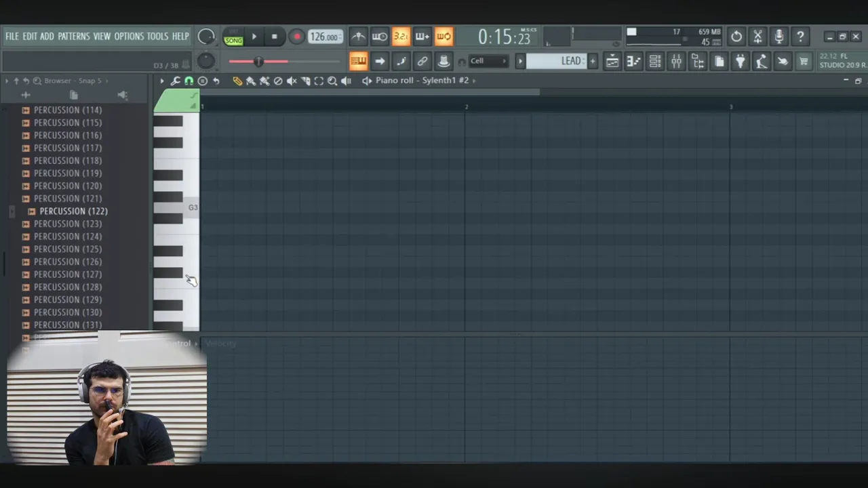Choose the Select tool in piano roll
This screenshot has height=488, width=868.
pos(319,81)
